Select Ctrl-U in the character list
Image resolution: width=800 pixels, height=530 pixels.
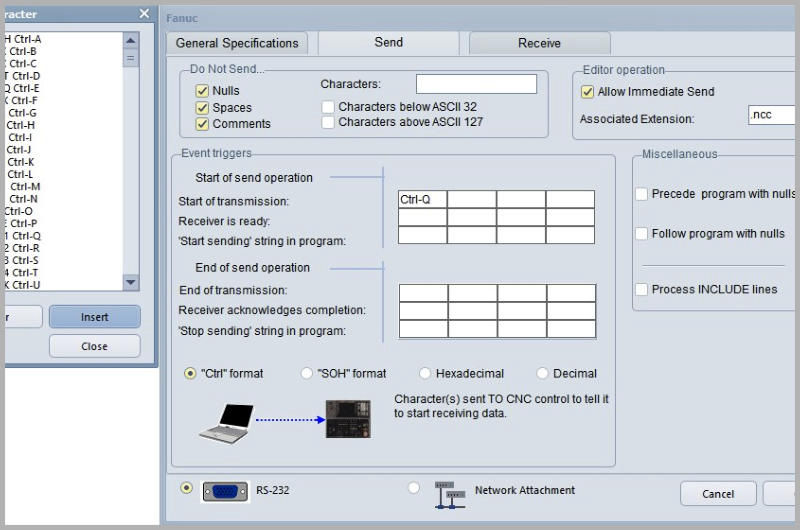click(x=64, y=285)
